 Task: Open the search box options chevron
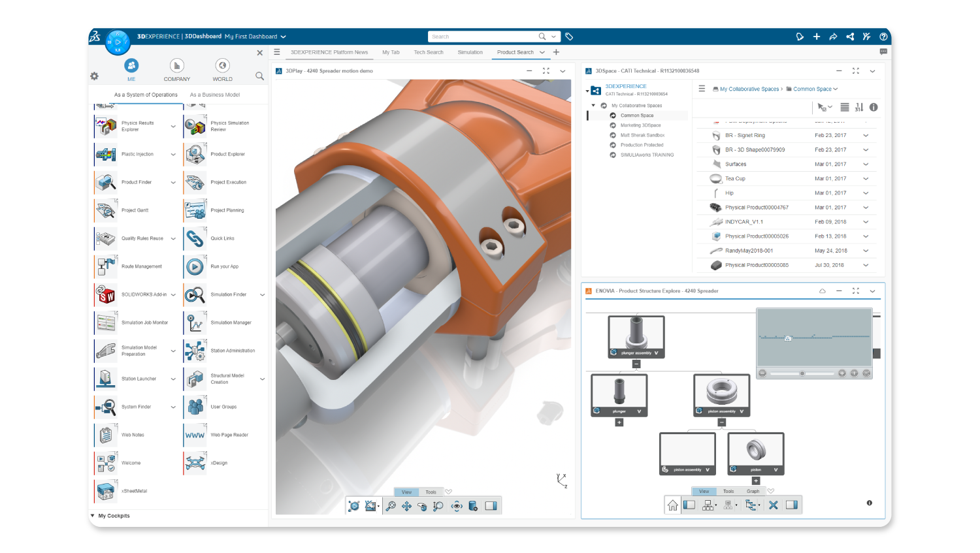click(x=553, y=37)
